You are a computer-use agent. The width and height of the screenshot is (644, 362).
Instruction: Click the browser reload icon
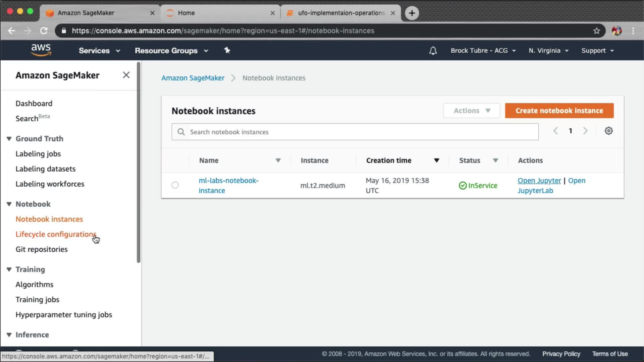(x=44, y=31)
